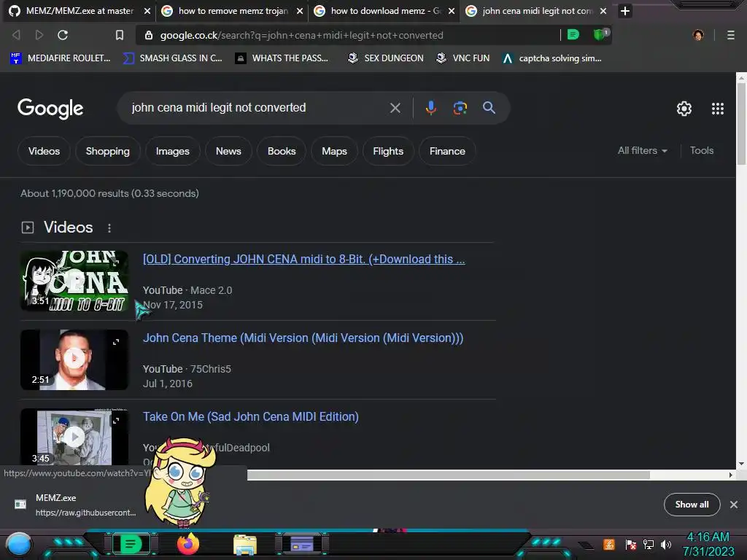
Task: Open MEDIAFIRE ROULET... bookmark
Action: 61,58
